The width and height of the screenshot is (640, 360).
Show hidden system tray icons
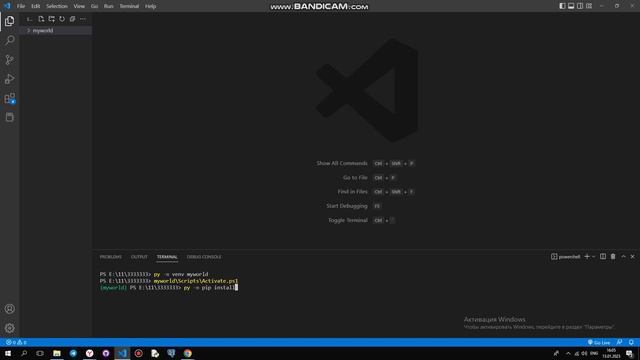pos(568,353)
